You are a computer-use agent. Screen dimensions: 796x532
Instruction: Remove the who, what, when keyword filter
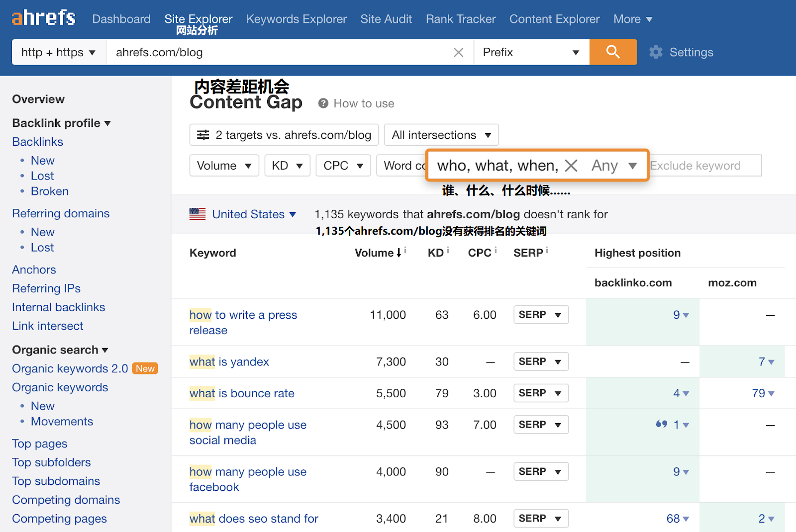(572, 166)
